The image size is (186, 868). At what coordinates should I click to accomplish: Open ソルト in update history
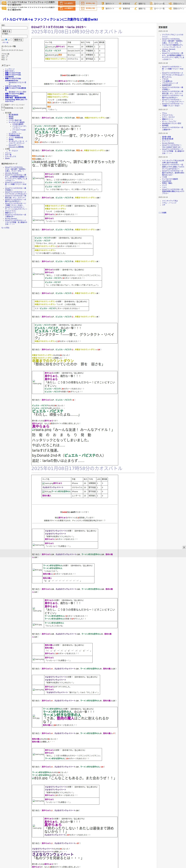click(164, 187)
